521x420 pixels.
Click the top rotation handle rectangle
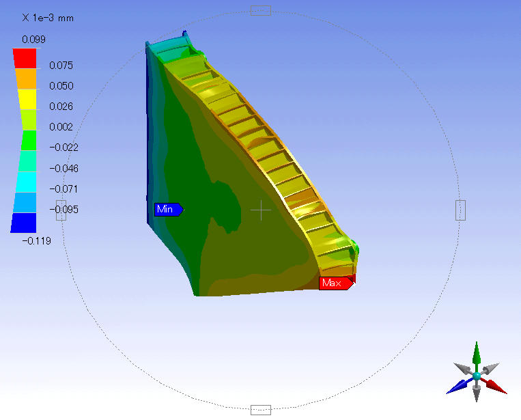click(261, 11)
